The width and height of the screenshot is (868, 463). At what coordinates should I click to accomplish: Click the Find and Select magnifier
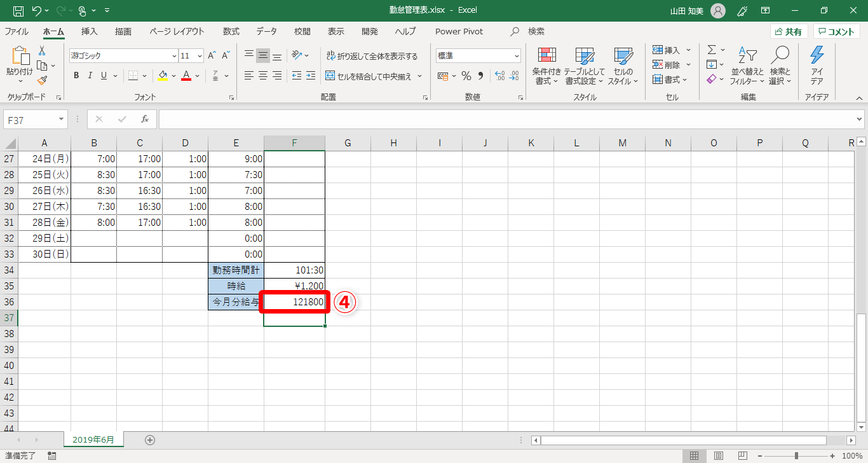coord(780,67)
